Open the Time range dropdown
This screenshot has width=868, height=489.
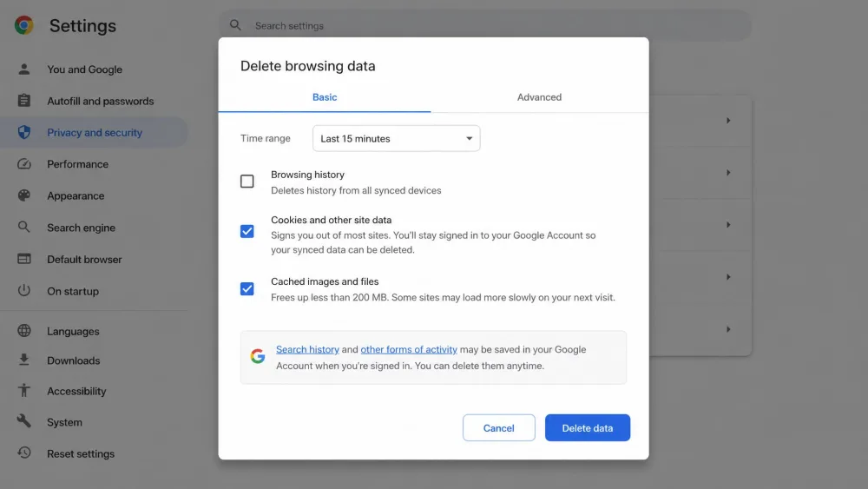coord(397,138)
